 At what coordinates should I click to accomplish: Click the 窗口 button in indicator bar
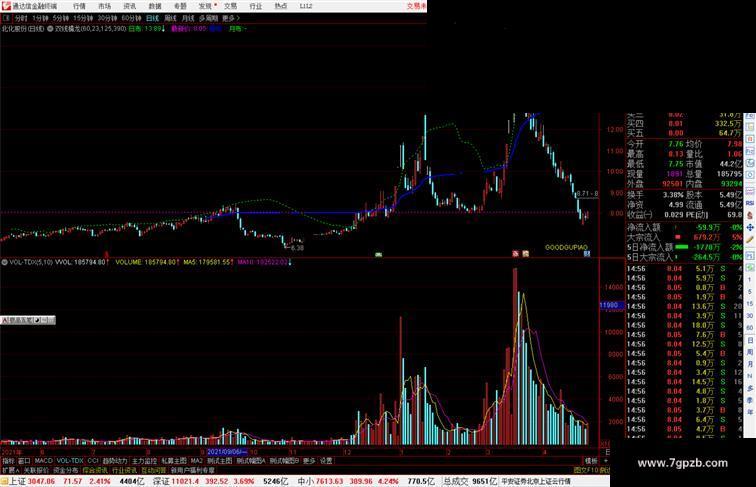pos(24,461)
